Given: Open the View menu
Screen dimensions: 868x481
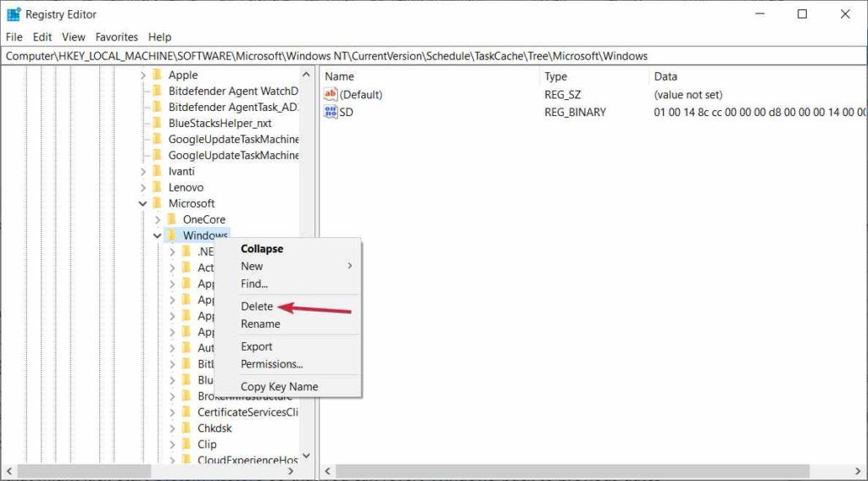Looking at the screenshot, I should coord(74,37).
